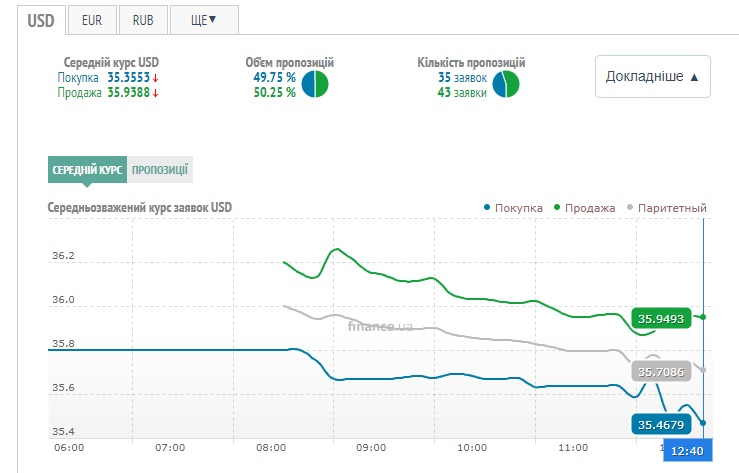Switch to the ПРОПОЗИЦІЇ tab
This screenshot has height=473, width=739.
(160, 170)
